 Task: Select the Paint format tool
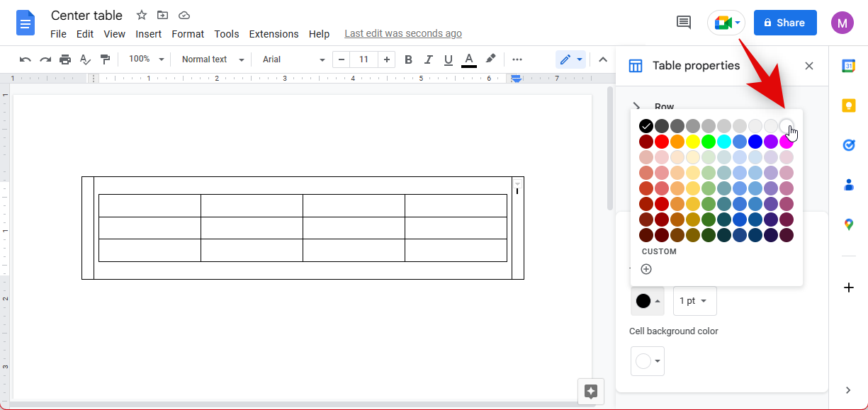pos(105,59)
